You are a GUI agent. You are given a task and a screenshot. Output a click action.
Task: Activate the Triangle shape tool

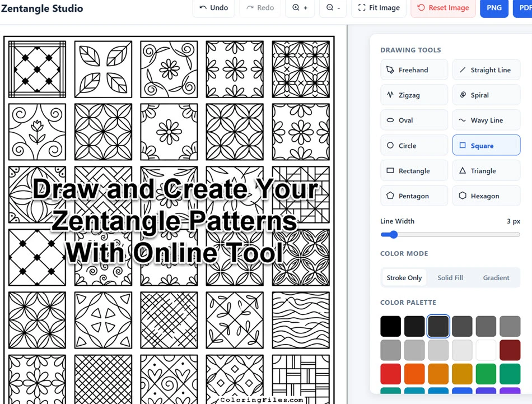(486, 170)
